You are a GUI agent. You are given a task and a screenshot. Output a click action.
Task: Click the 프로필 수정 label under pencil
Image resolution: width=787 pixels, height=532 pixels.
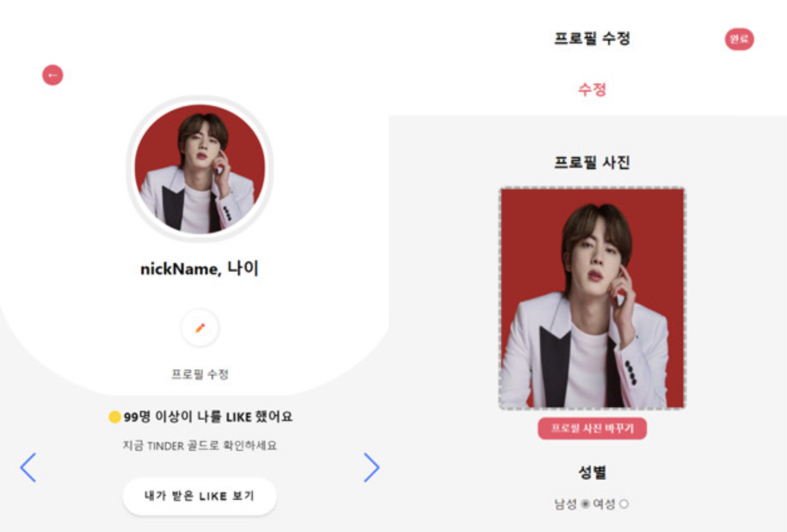(x=200, y=374)
